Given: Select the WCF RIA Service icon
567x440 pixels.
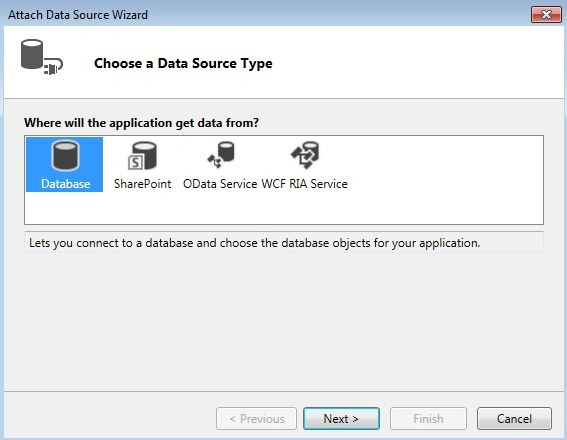Looking at the screenshot, I should (305, 155).
